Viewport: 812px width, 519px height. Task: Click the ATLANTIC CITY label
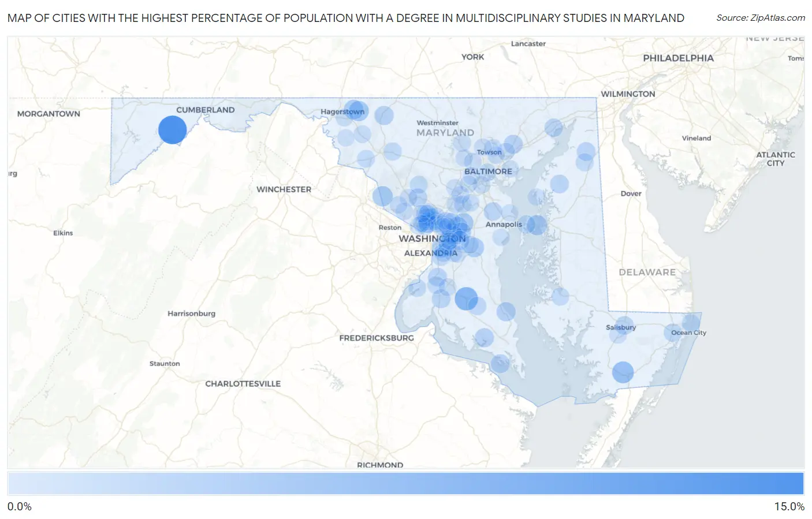click(776, 159)
